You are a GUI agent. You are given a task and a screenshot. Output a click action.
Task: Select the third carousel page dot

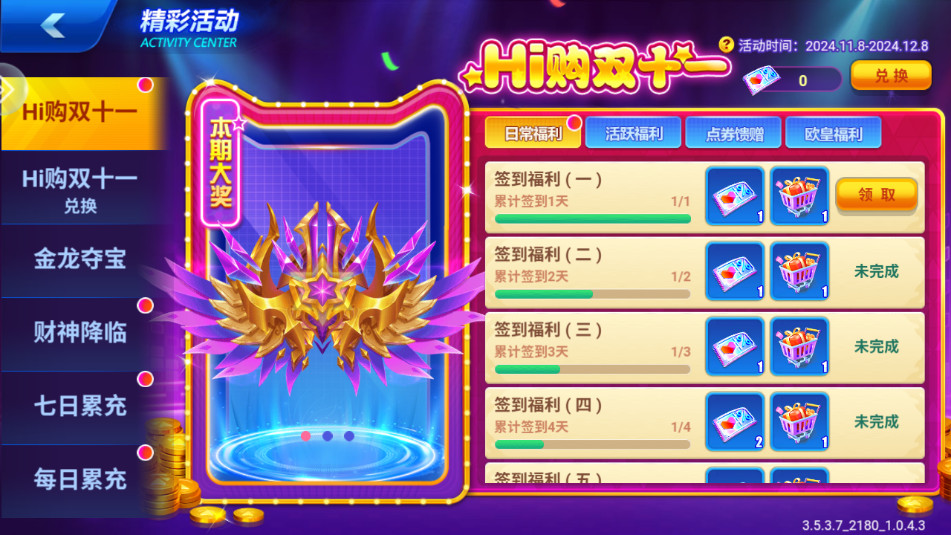pyautogui.click(x=349, y=436)
